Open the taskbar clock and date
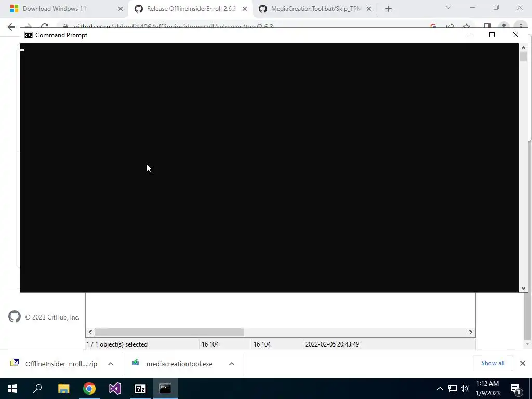The height and width of the screenshot is (399, 532). (488, 389)
